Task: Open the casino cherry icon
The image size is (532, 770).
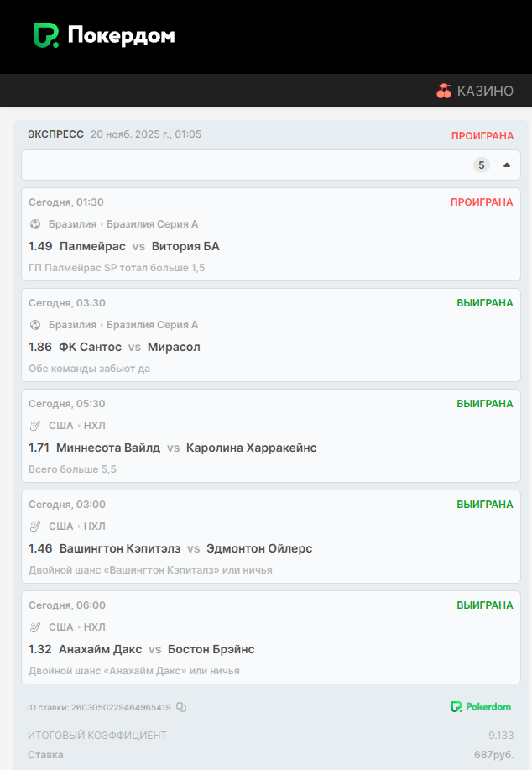Action: coord(444,91)
